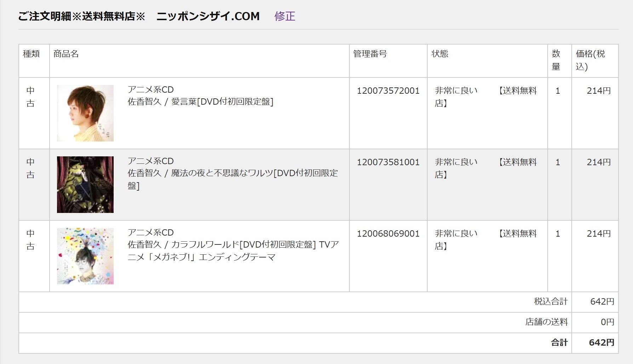633x364 pixels.
Task: Click the bold 642円 grand total
Action: pyautogui.click(x=601, y=343)
